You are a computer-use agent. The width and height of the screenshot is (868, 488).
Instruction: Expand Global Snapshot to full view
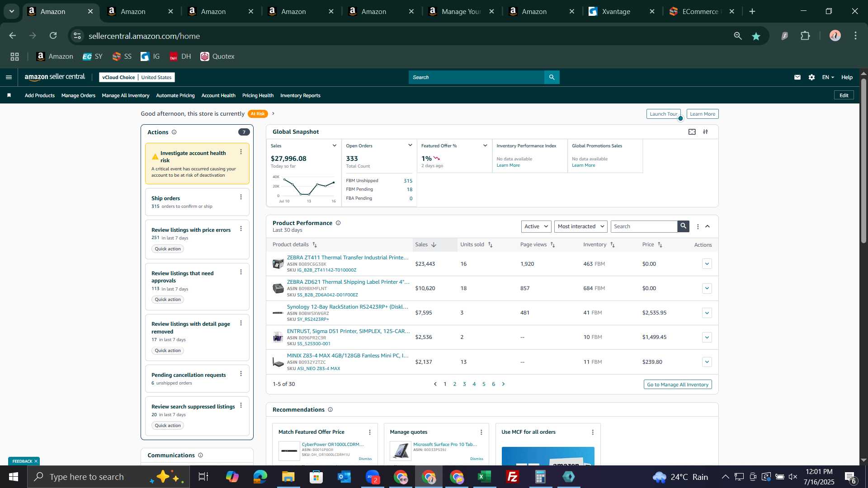pyautogui.click(x=692, y=132)
